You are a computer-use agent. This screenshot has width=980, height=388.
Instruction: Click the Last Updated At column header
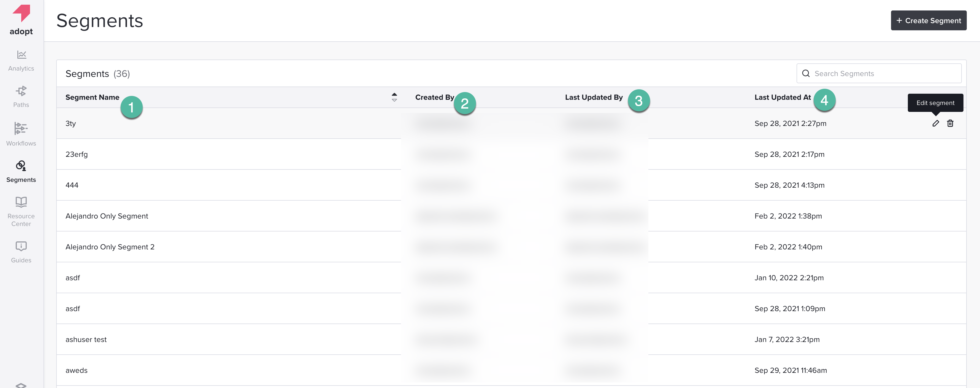point(783,97)
